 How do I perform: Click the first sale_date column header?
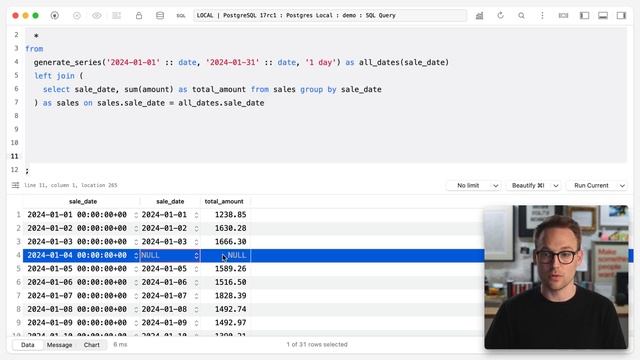point(83,201)
